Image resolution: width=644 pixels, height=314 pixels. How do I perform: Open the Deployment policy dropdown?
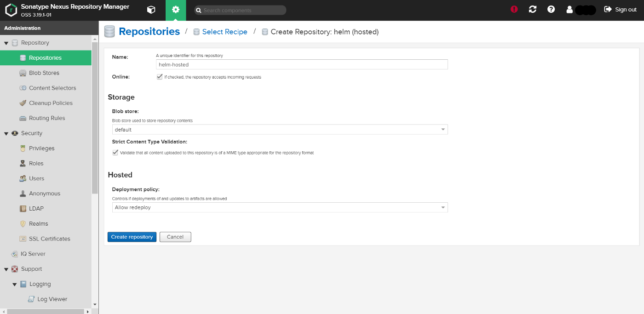point(442,207)
